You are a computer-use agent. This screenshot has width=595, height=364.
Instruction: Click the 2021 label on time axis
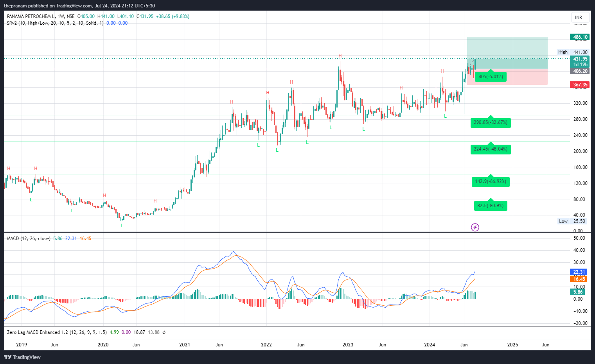pos(185,345)
